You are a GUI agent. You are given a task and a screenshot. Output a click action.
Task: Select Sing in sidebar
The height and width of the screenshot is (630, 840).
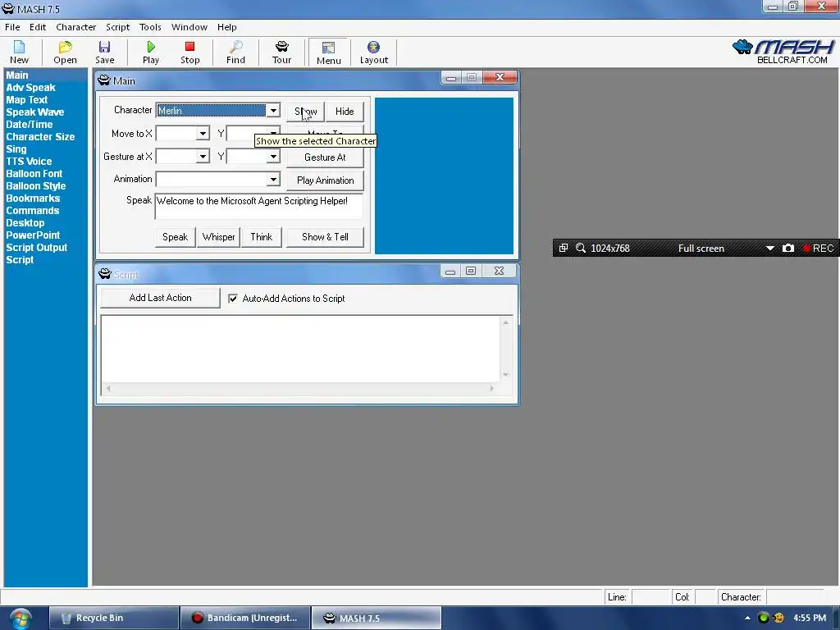pos(16,149)
